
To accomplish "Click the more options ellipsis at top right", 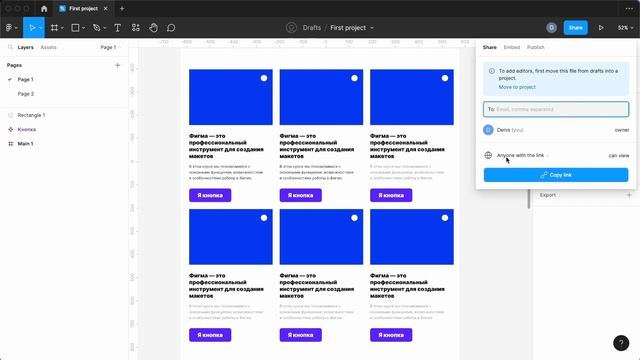I will coord(629,9).
